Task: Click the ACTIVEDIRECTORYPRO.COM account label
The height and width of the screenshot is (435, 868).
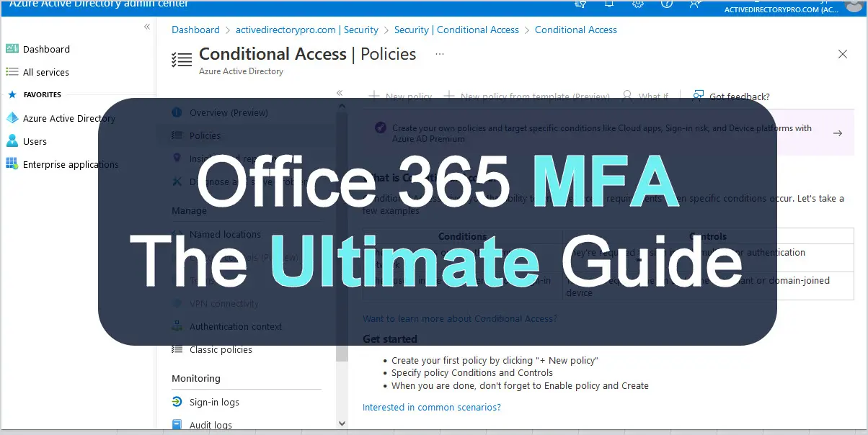Action: click(x=781, y=9)
